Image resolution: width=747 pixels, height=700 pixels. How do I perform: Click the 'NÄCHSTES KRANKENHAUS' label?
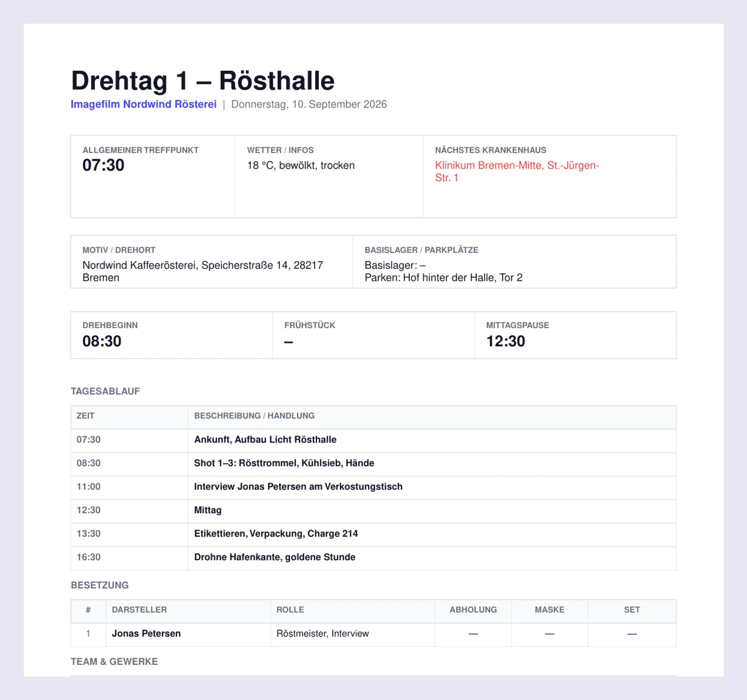point(491,150)
